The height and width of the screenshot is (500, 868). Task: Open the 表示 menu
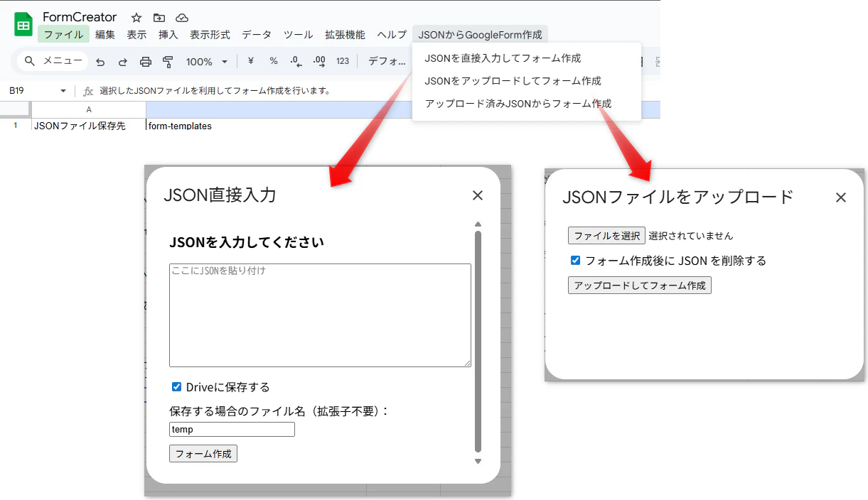tap(136, 34)
